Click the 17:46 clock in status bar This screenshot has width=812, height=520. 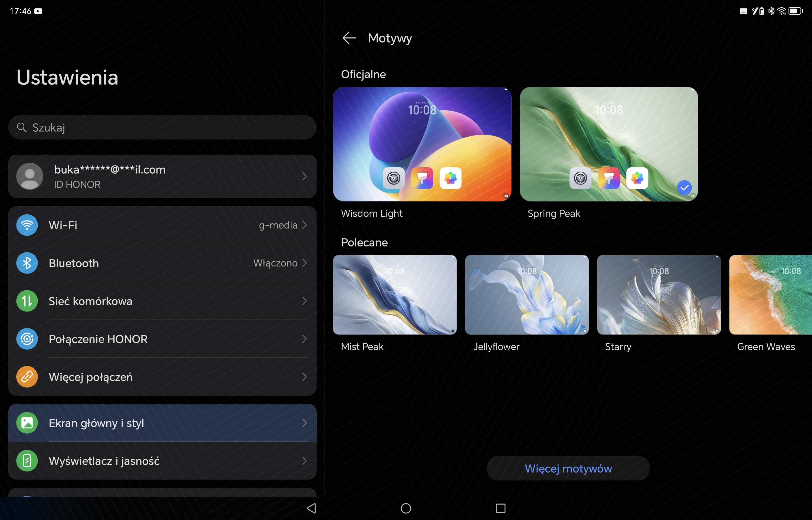click(x=21, y=11)
